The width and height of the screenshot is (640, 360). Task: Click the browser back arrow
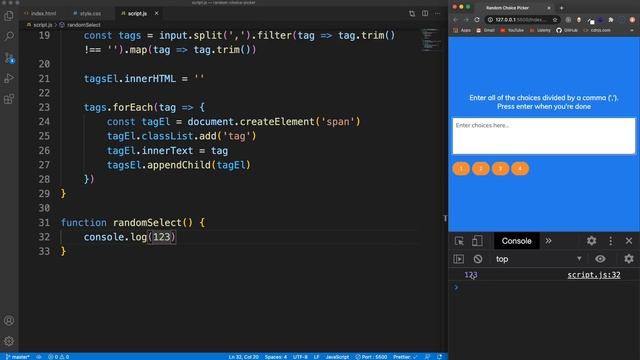(456, 20)
